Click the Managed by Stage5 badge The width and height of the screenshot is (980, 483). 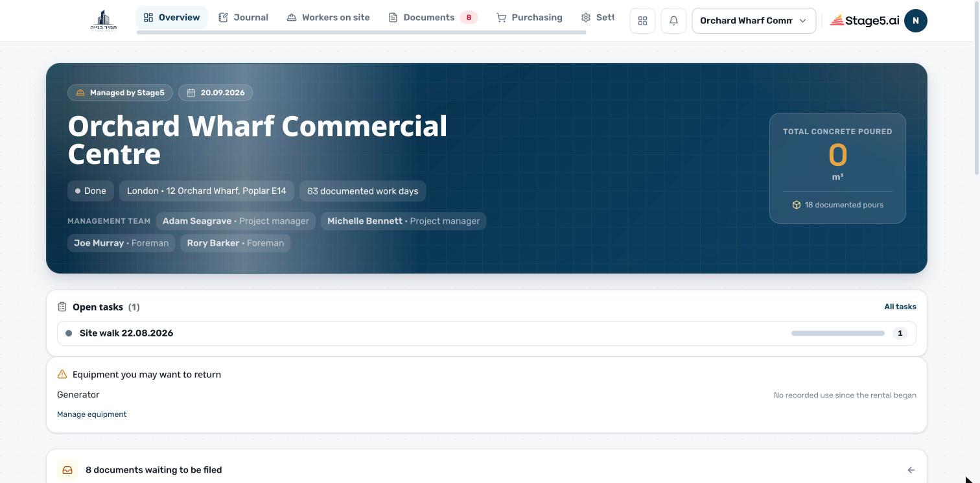click(121, 93)
